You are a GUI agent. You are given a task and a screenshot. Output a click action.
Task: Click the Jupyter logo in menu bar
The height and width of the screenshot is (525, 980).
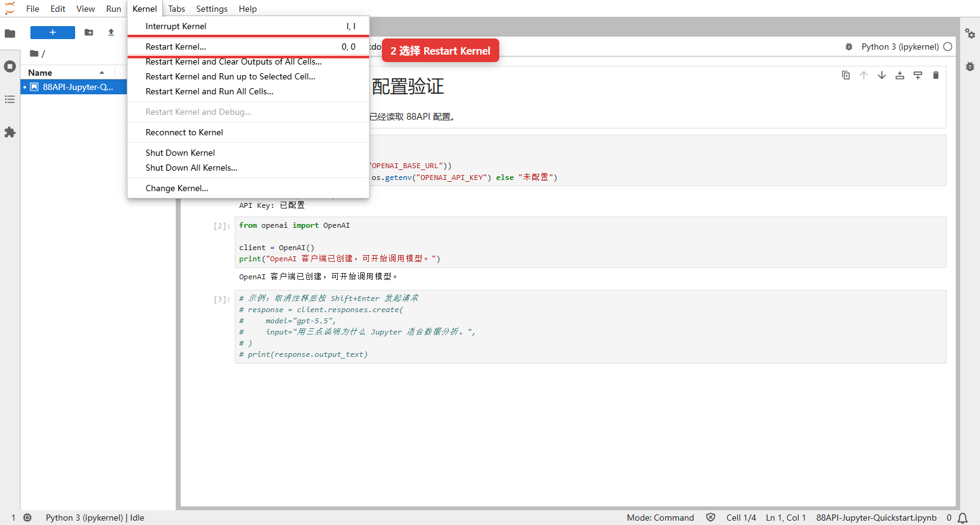(10, 9)
